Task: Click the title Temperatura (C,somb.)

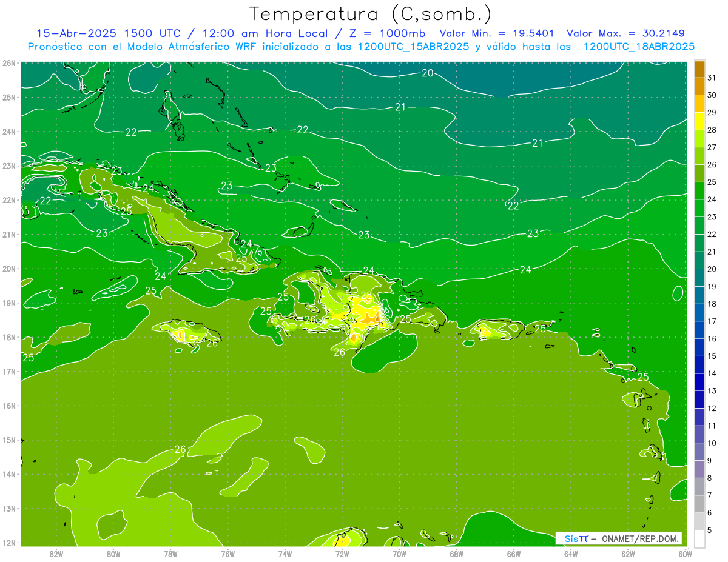Action: point(371,13)
